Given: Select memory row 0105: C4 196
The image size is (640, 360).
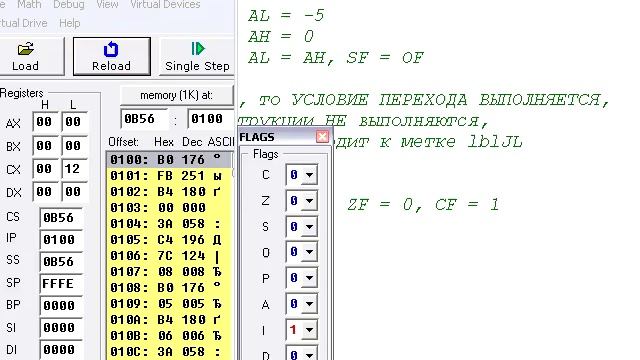Looking at the screenshot, I should [169, 240].
